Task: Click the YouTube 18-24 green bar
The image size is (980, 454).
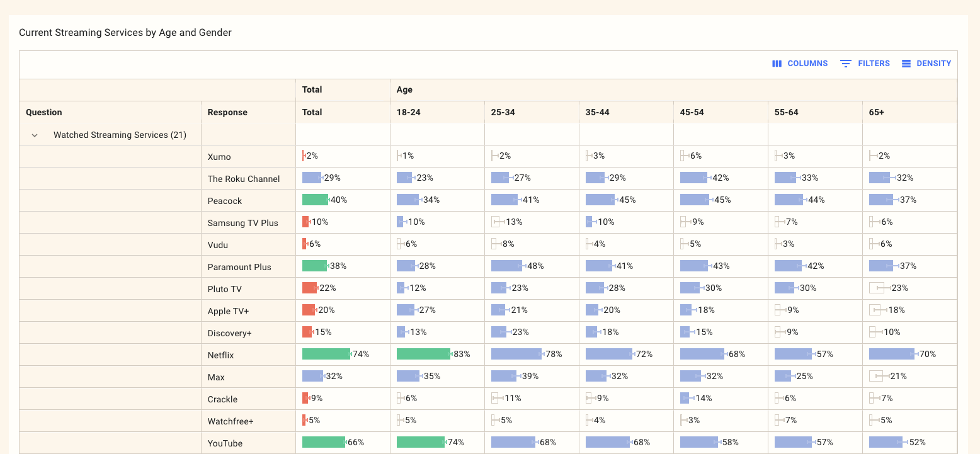Action: (x=420, y=442)
